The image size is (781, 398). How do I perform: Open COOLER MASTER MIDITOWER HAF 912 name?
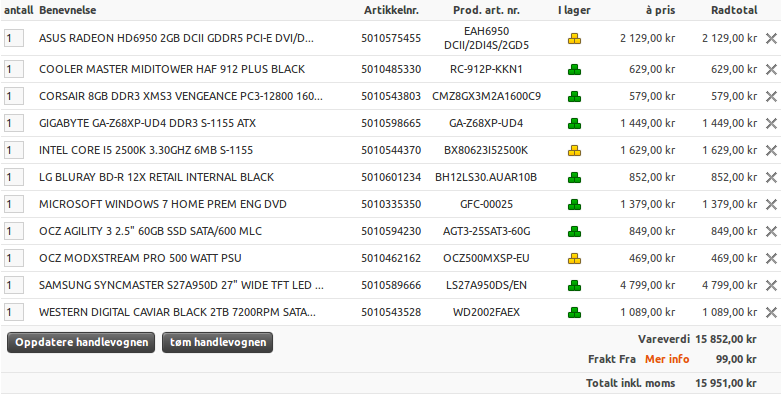point(172,69)
